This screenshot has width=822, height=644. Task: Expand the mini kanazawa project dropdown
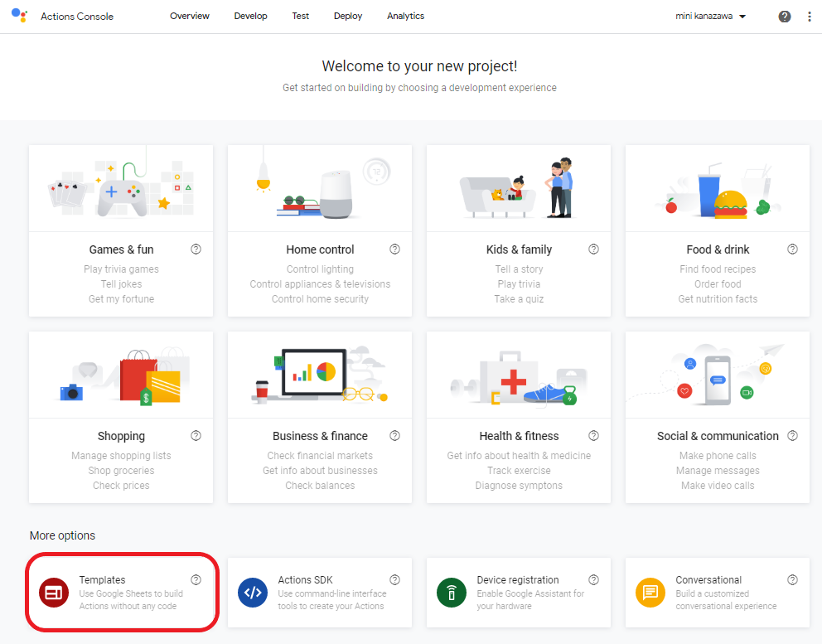click(711, 17)
